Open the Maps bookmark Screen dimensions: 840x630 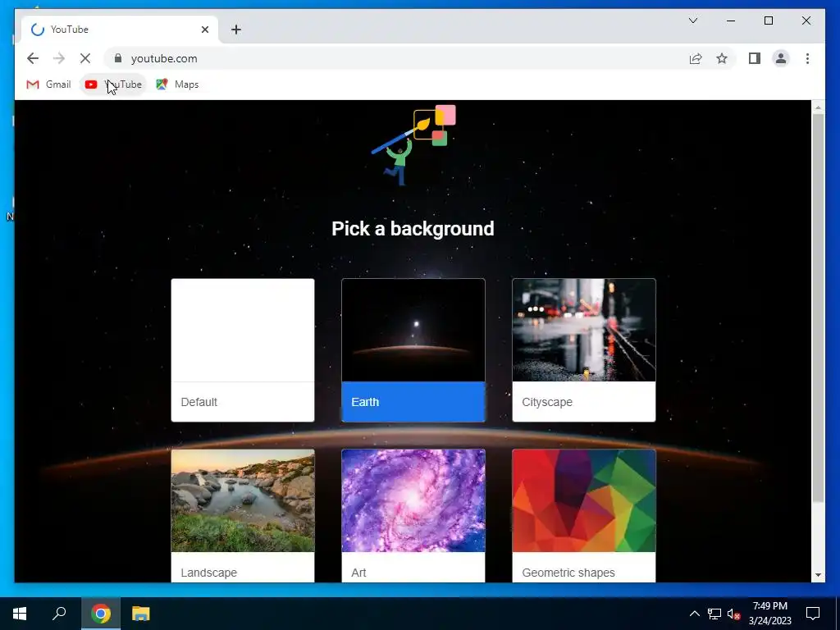point(177,84)
